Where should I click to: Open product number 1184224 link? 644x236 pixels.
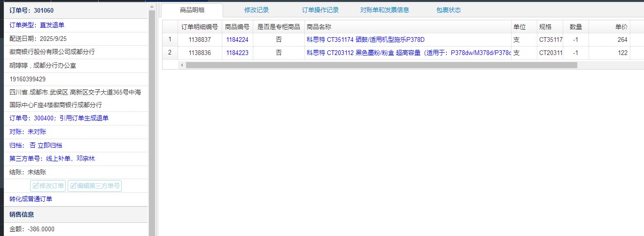(237, 39)
